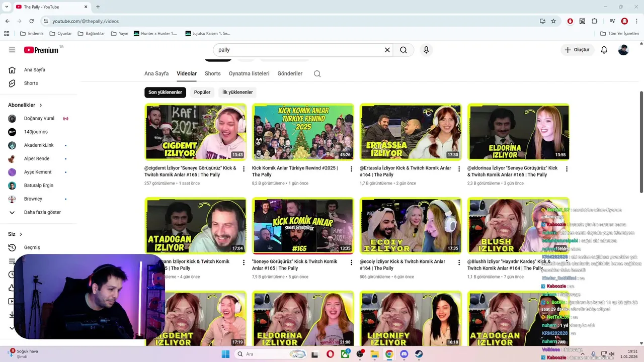This screenshot has height=362, width=644.
Task: Open the YouTube hamburger guide menu
Action: click(x=12, y=50)
